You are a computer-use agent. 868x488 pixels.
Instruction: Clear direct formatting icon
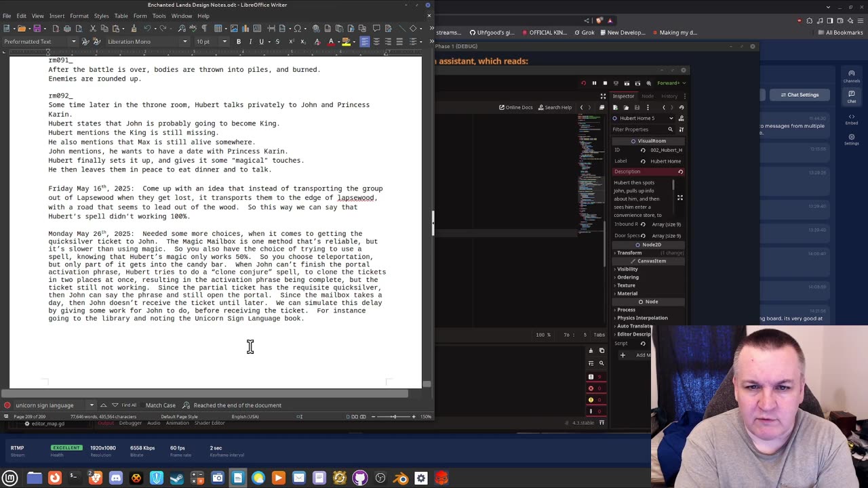(317, 42)
